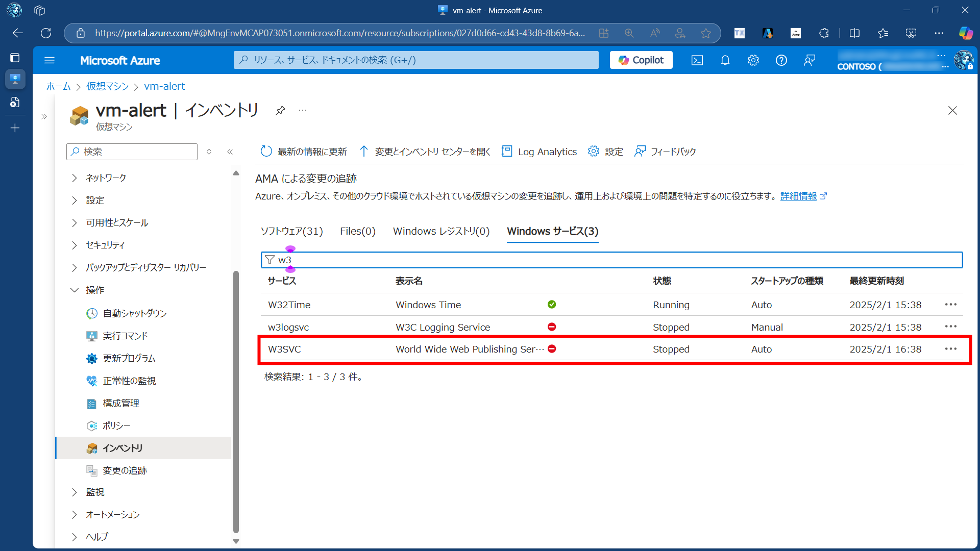
Task: Pin the vm-alert inventory blade
Action: coord(280,110)
